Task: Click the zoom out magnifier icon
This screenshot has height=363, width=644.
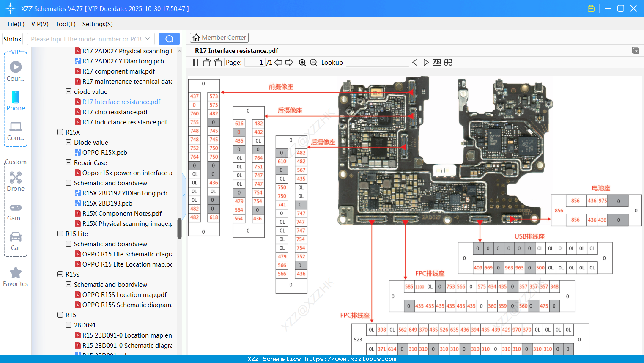Action: [x=313, y=63]
